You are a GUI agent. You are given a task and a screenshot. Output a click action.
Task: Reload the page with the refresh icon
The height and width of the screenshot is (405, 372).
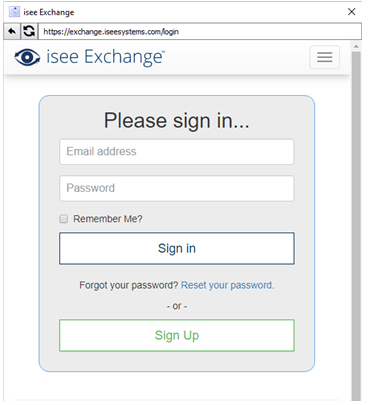29,31
